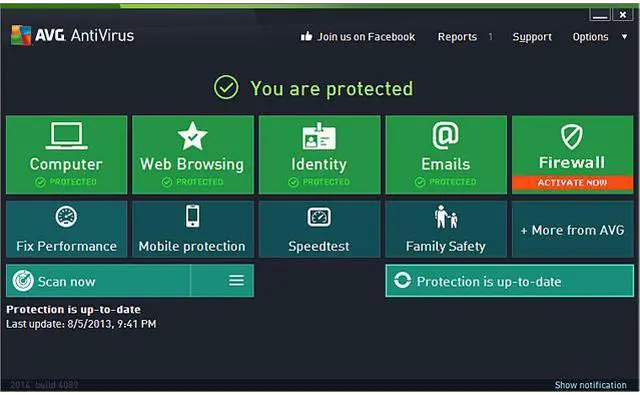The width and height of the screenshot is (640, 395).
Task: Click the Family Safety parent-child icon
Action: (x=446, y=217)
